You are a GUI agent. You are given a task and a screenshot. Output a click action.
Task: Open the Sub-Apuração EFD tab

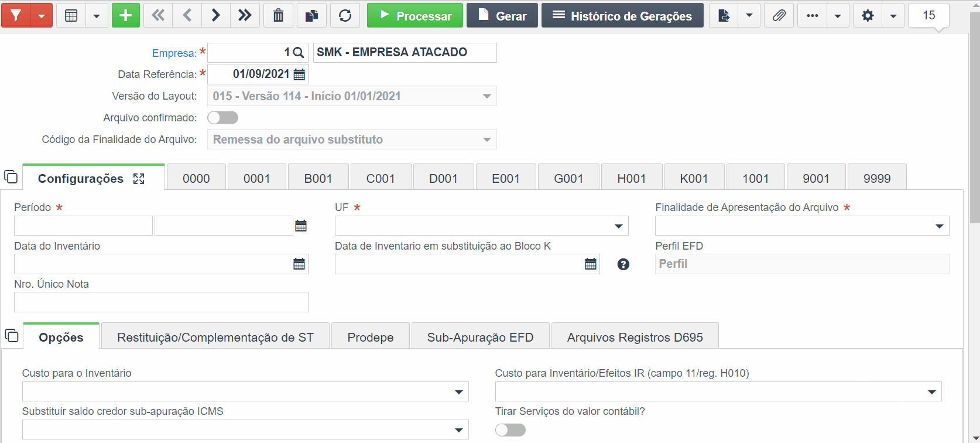[x=481, y=337]
